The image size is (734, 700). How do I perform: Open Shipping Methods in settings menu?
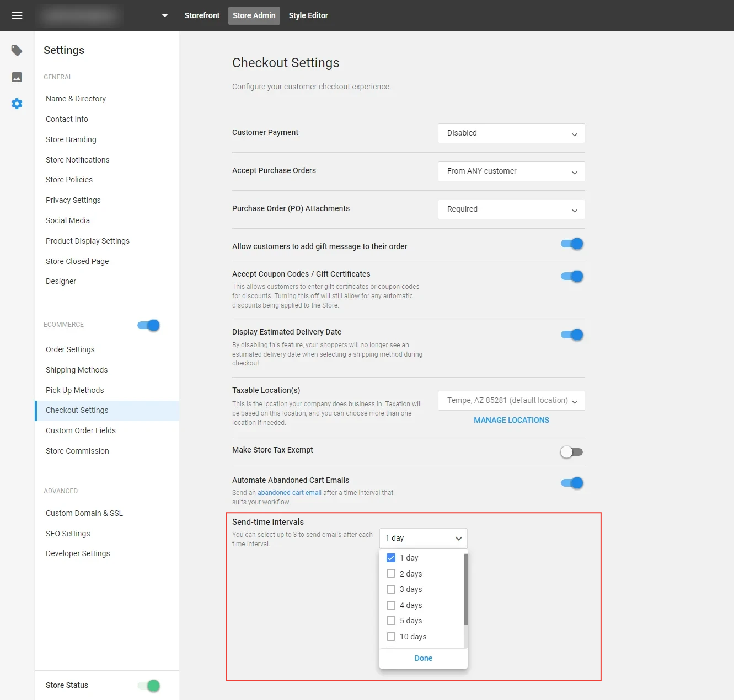tap(77, 370)
